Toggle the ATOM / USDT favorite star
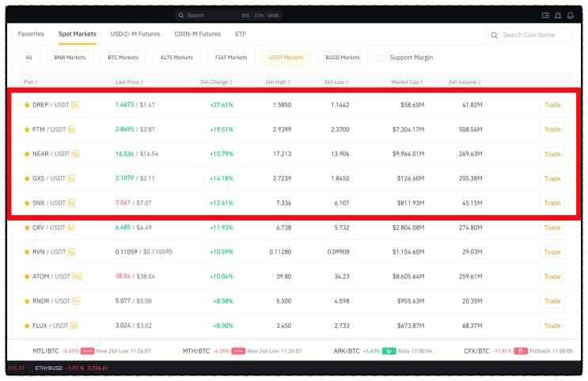The image size is (588, 381). pos(27,277)
